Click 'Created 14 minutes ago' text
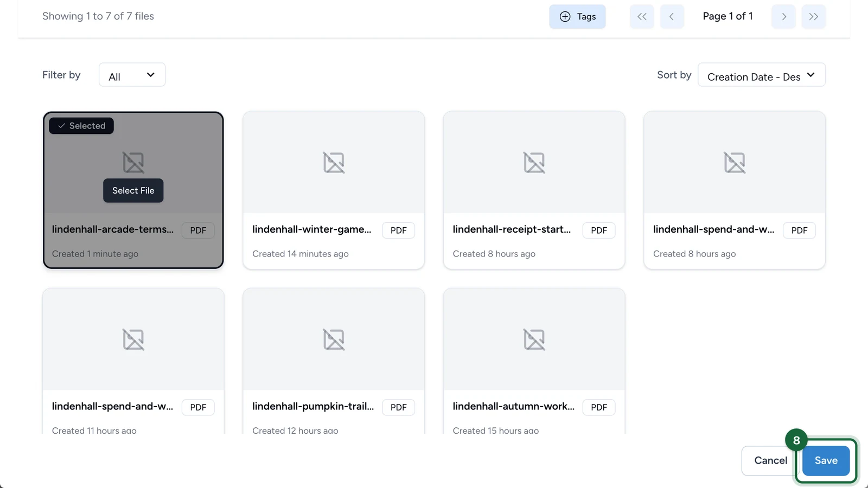This screenshot has height=488, width=868. 301,254
